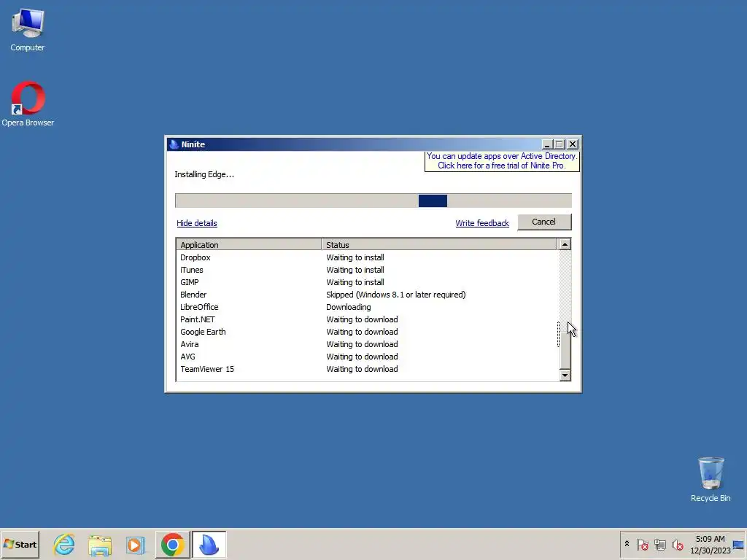Select the iTunes row

coord(366,270)
